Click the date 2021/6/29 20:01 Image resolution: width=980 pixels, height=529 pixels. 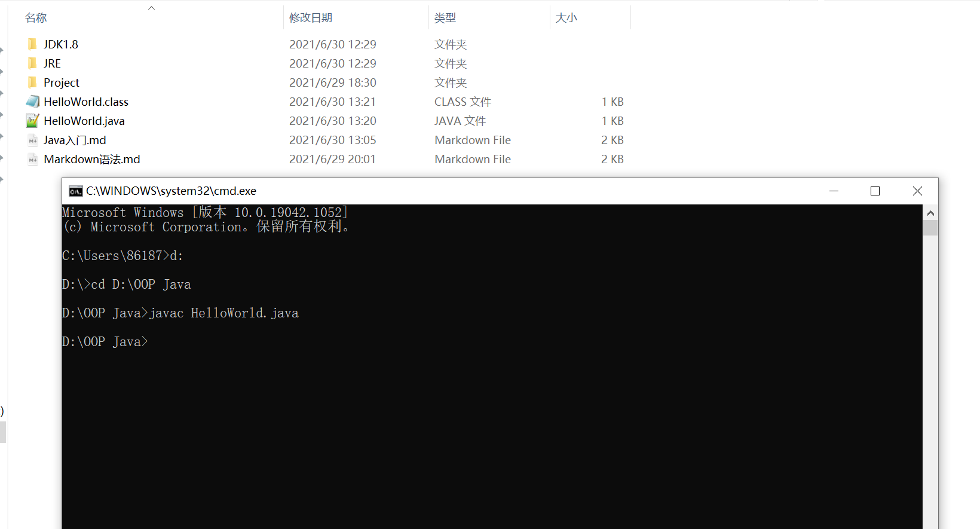click(x=333, y=159)
